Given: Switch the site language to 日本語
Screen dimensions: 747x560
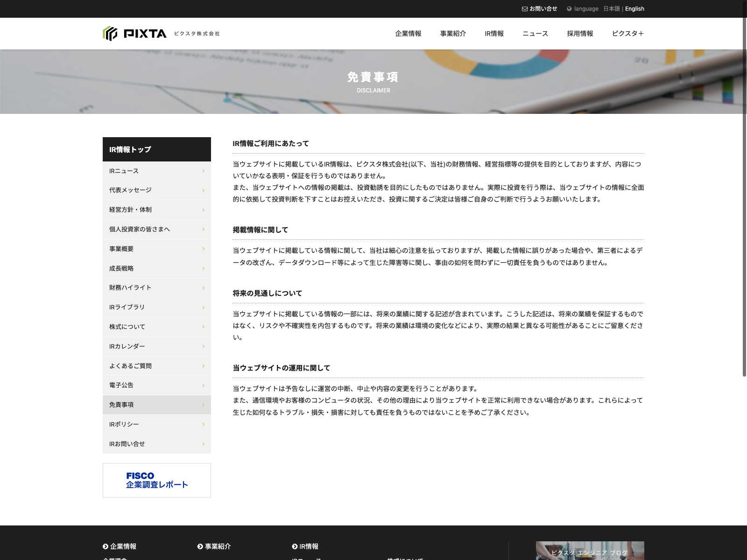Looking at the screenshot, I should coord(611,9).
